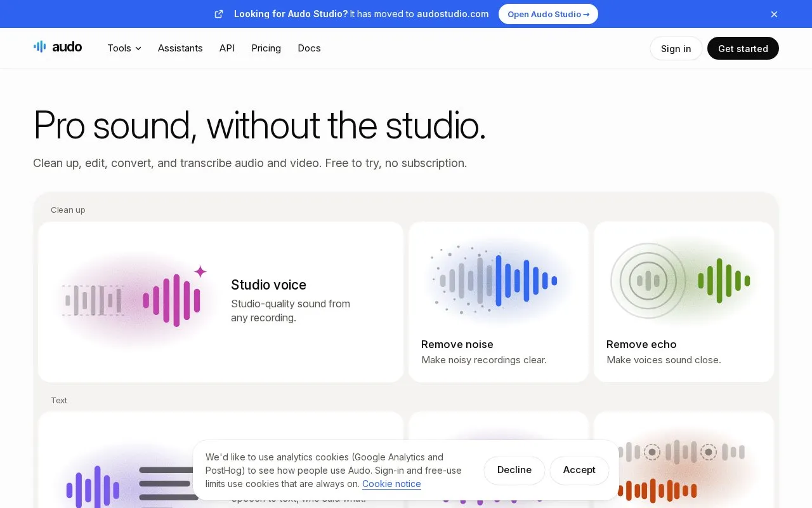Click the audostudio.com text in banner
This screenshot has height=508, width=812.
[x=453, y=14]
